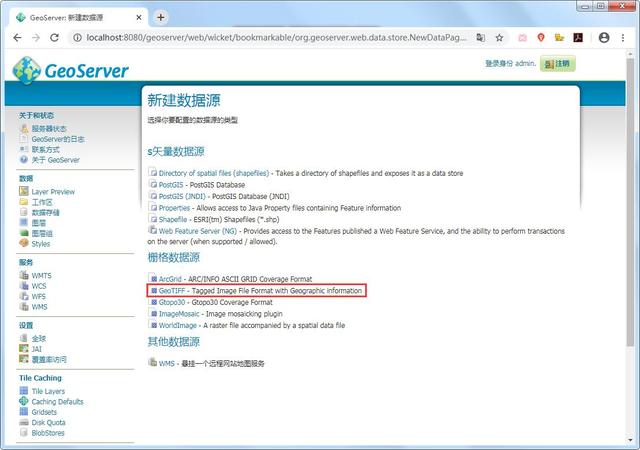Open BlobStores link
This screenshot has height=450, width=640.
[x=48, y=433]
